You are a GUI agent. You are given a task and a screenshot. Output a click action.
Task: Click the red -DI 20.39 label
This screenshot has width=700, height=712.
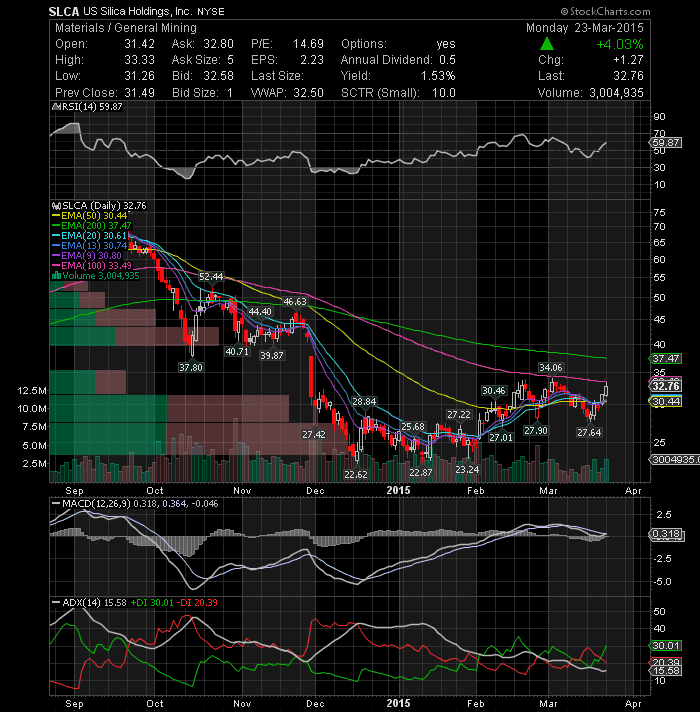(197, 603)
